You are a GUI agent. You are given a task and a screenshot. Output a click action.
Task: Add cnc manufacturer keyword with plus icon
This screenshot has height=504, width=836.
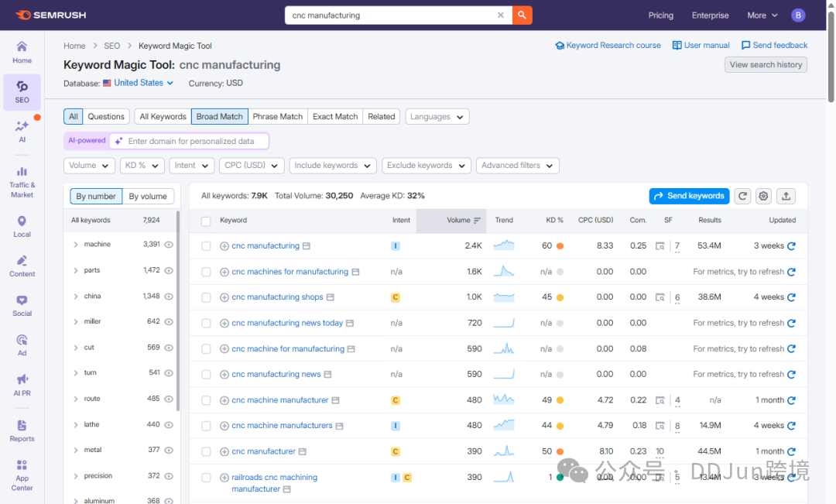tap(224, 451)
